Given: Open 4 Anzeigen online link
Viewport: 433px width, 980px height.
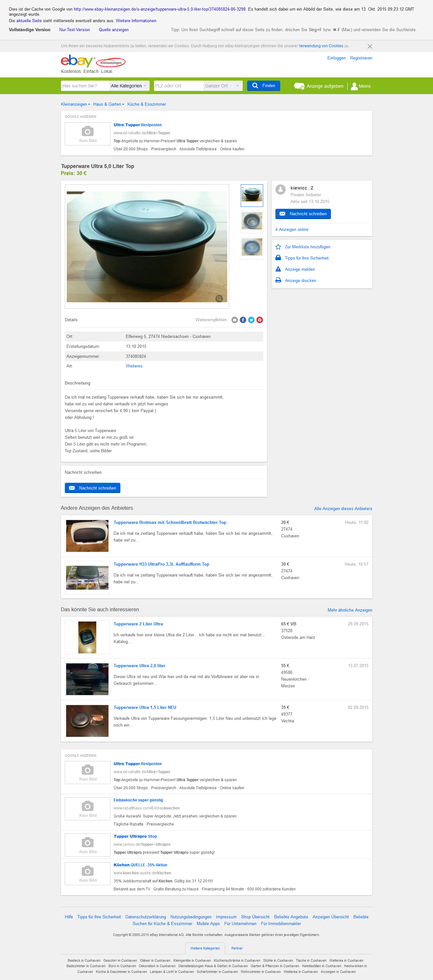Looking at the screenshot, I should tap(291, 230).
